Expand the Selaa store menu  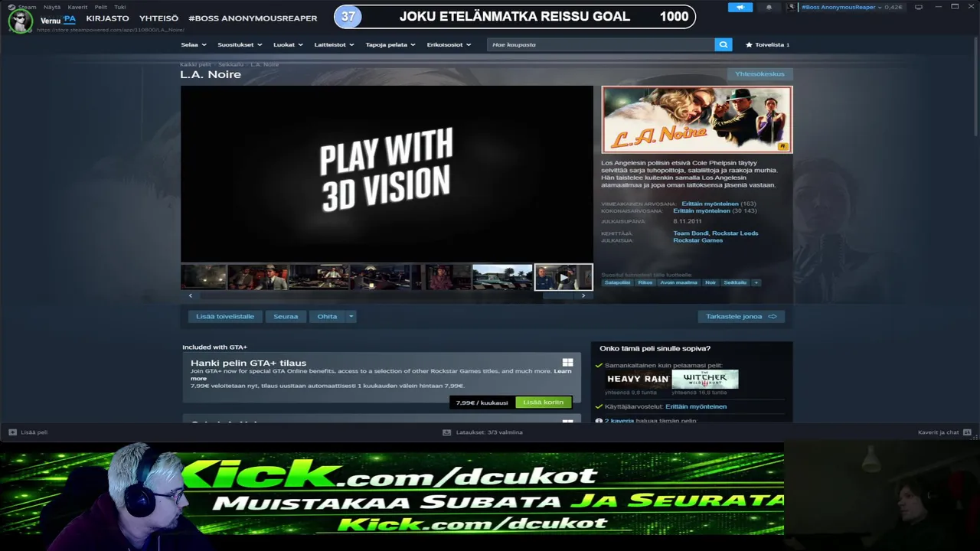(x=194, y=44)
